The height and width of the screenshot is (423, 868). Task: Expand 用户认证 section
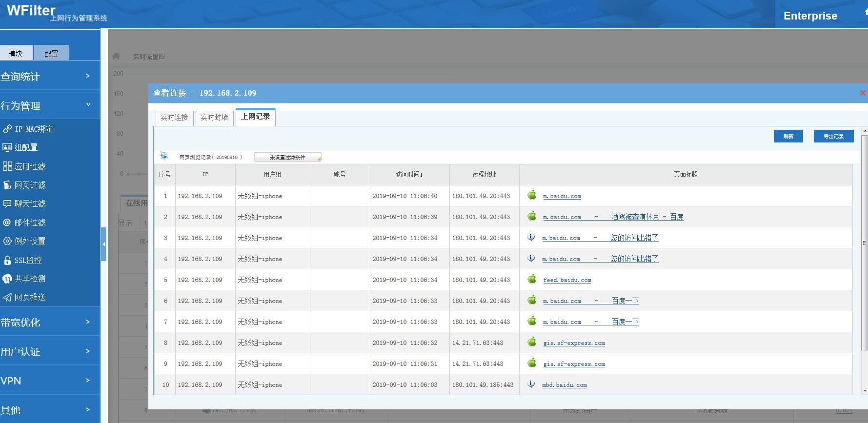pyautogui.click(x=50, y=351)
